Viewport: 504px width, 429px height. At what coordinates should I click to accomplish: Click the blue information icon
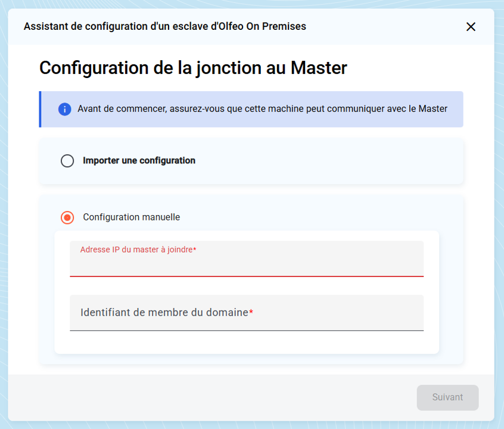pyautogui.click(x=64, y=109)
